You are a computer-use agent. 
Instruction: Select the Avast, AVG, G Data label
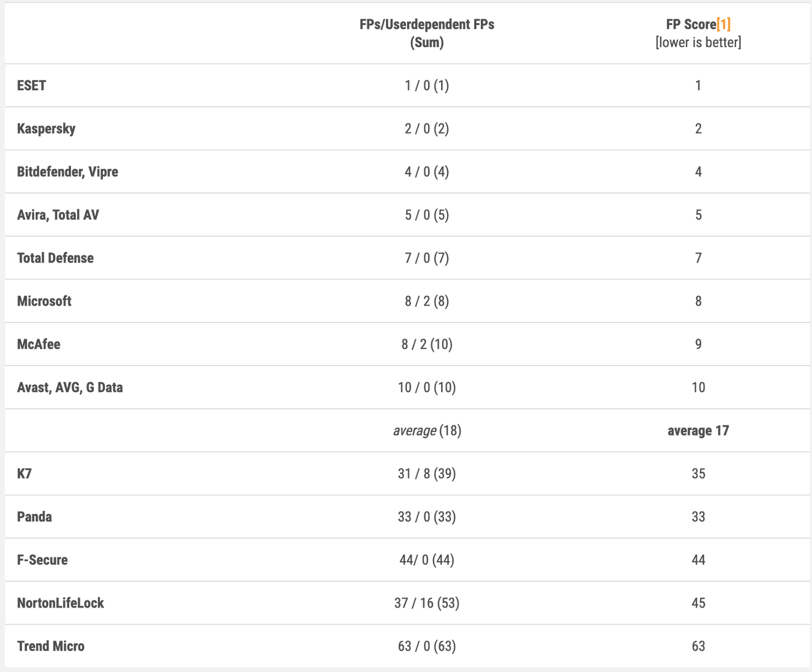click(x=70, y=387)
